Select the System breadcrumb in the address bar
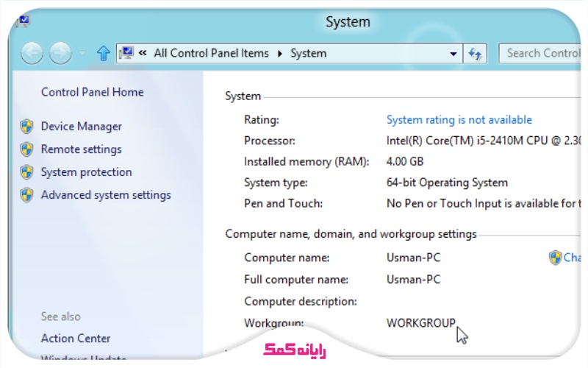The width and height of the screenshot is (588, 368). click(308, 53)
